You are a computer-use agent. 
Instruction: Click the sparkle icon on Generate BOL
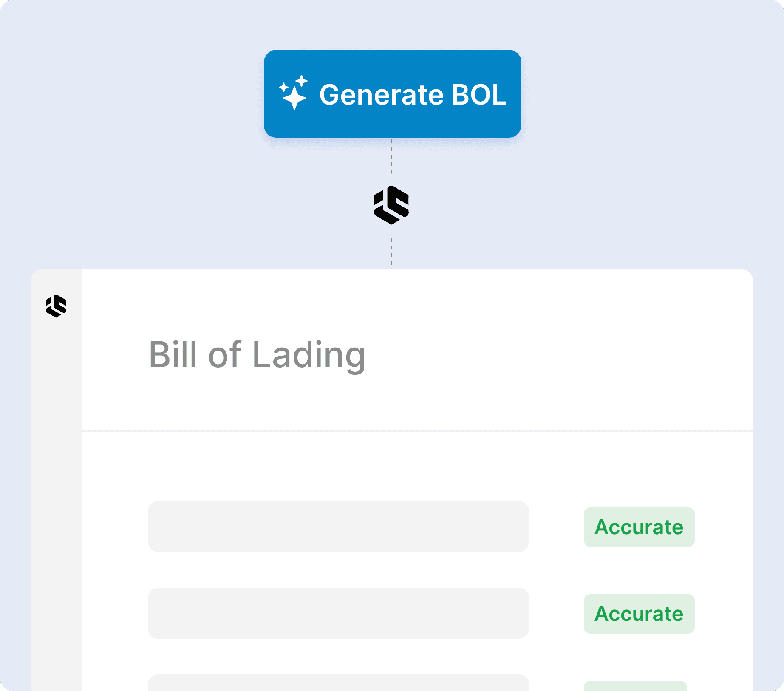(293, 93)
